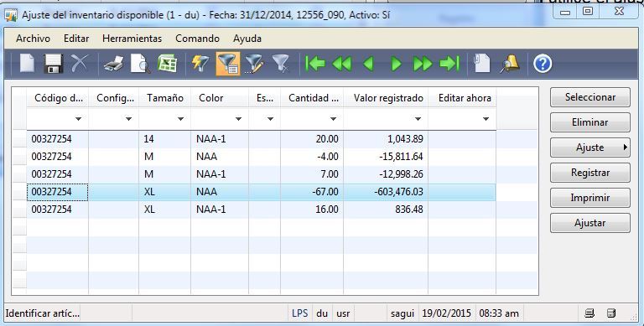Click the Eliminar button
This screenshot has height=326, width=644.
[x=590, y=122]
